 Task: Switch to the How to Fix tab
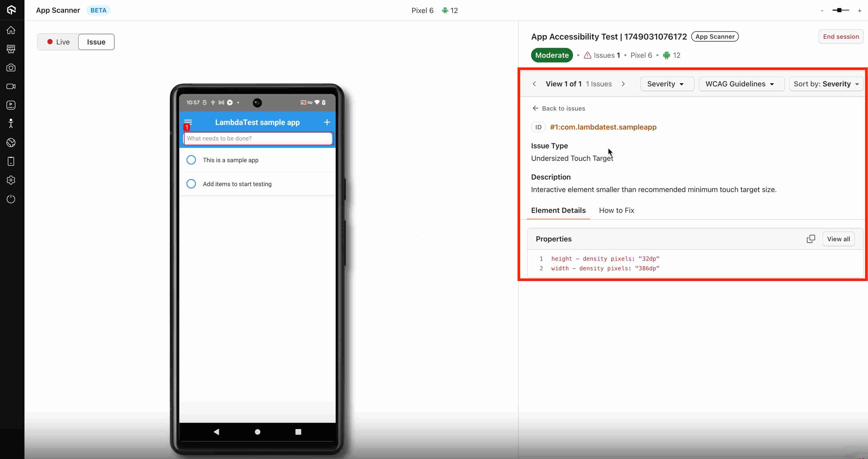(x=616, y=211)
